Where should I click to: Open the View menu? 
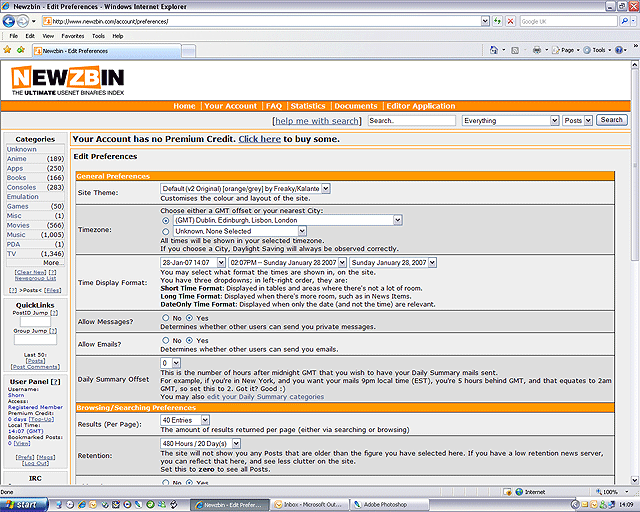pyautogui.click(x=48, y=36)
